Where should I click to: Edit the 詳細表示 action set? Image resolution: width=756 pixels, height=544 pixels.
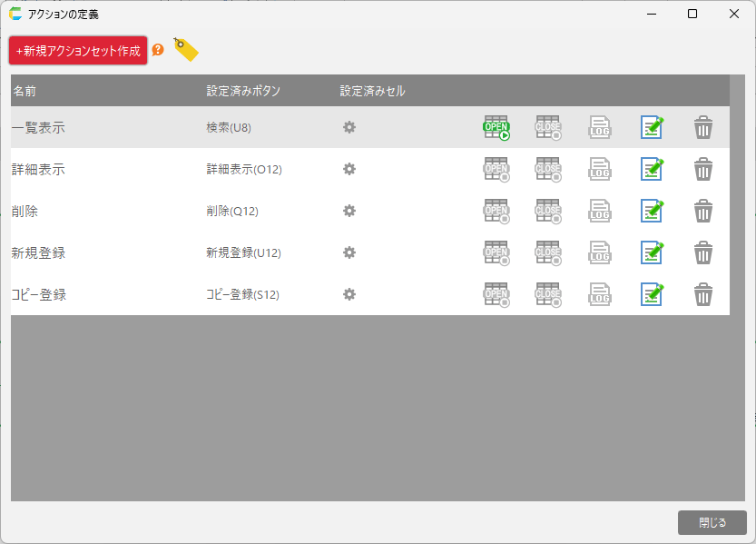pyautogui.click(x=652, y=170)
